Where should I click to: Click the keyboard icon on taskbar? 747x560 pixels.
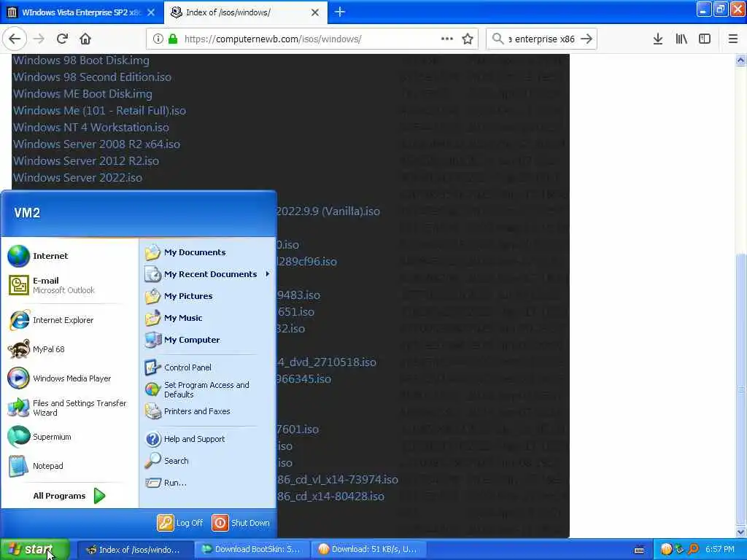[x=639, y=550]
